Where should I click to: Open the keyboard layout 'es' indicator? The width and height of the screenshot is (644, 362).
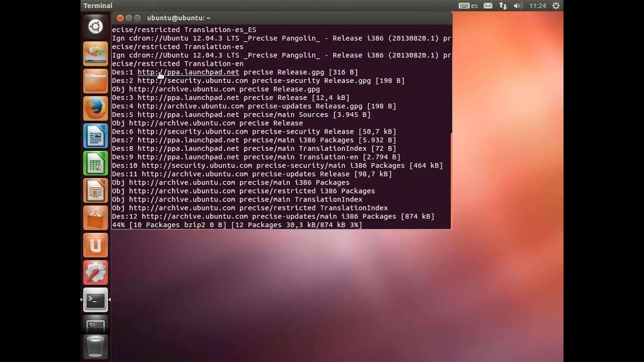click(x=468, y=6)
